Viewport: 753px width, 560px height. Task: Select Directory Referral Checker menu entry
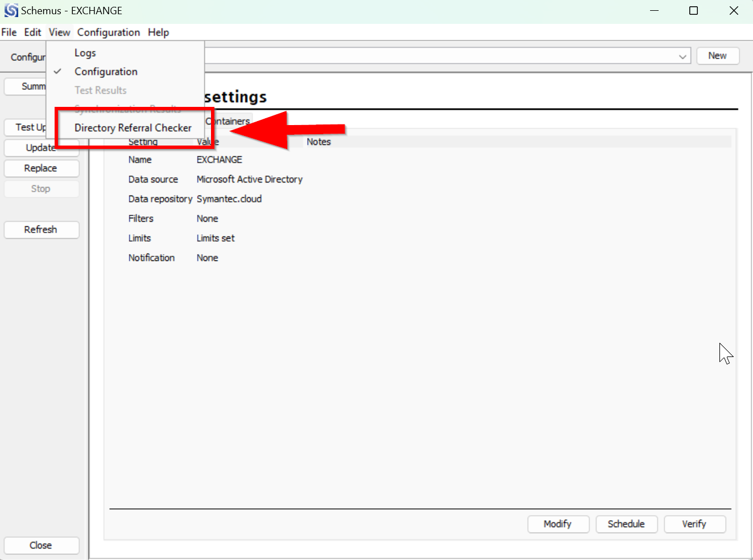[133, 128]
